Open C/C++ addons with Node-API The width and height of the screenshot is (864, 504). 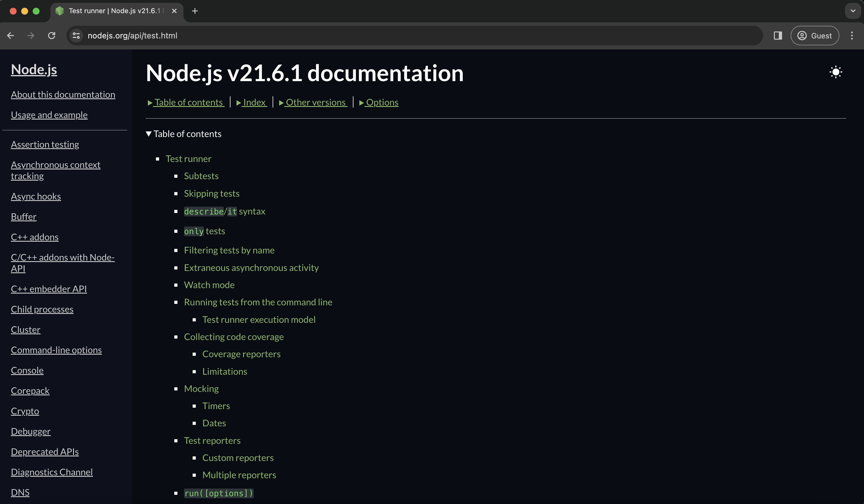63,263
